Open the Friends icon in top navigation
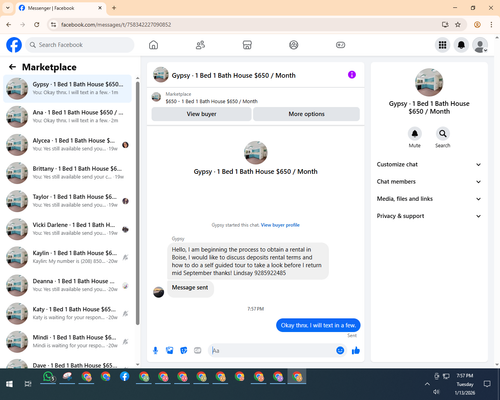 [200, 45]
